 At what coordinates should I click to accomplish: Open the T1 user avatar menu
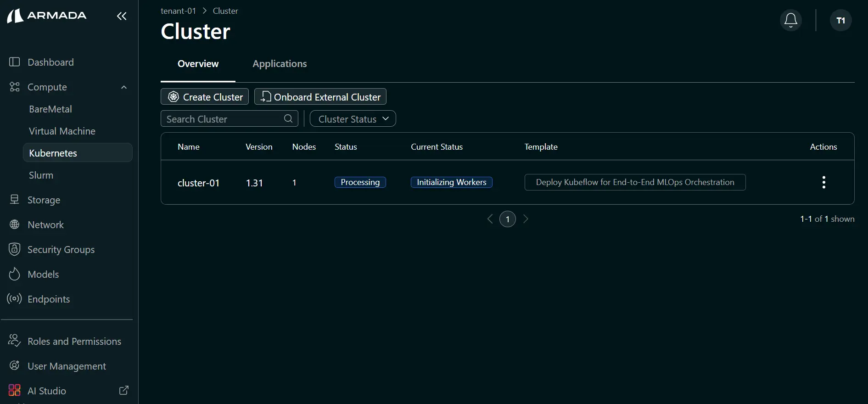click(x=841, y=20)
